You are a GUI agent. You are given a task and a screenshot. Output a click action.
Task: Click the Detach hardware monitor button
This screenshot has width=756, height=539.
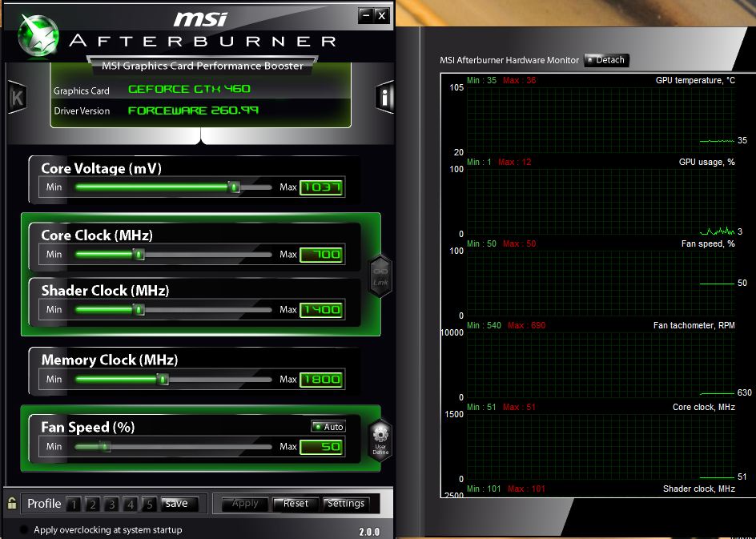(x=606, y=60)
